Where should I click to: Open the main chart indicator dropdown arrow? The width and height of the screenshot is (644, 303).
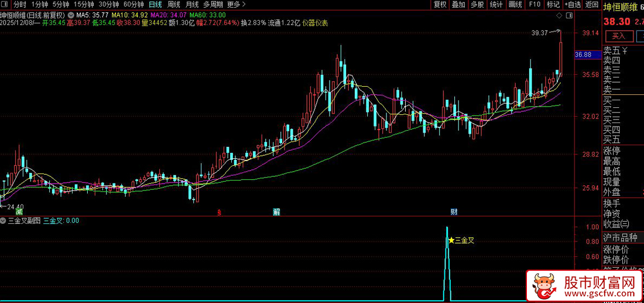(x=71, y=15)
